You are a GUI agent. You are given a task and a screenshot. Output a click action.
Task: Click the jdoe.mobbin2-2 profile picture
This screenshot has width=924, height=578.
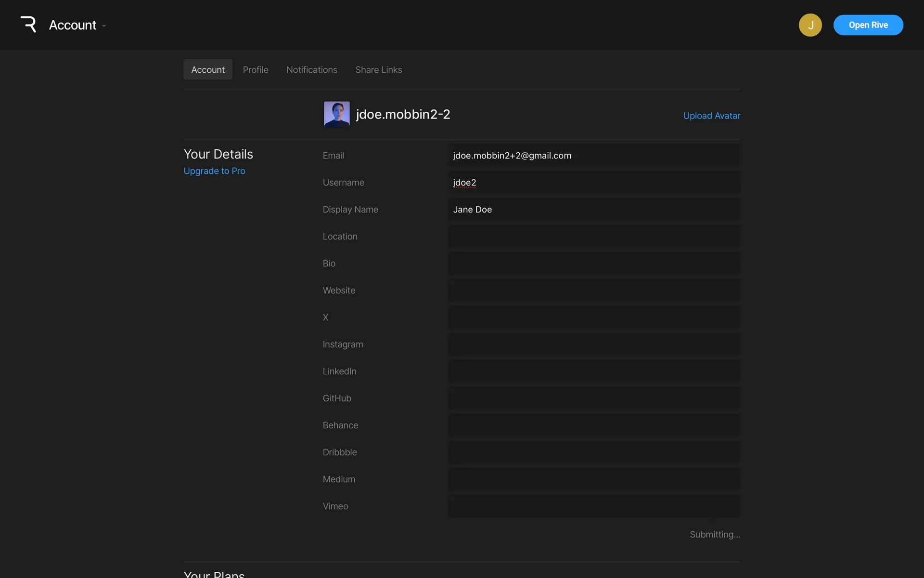(336, 114)
